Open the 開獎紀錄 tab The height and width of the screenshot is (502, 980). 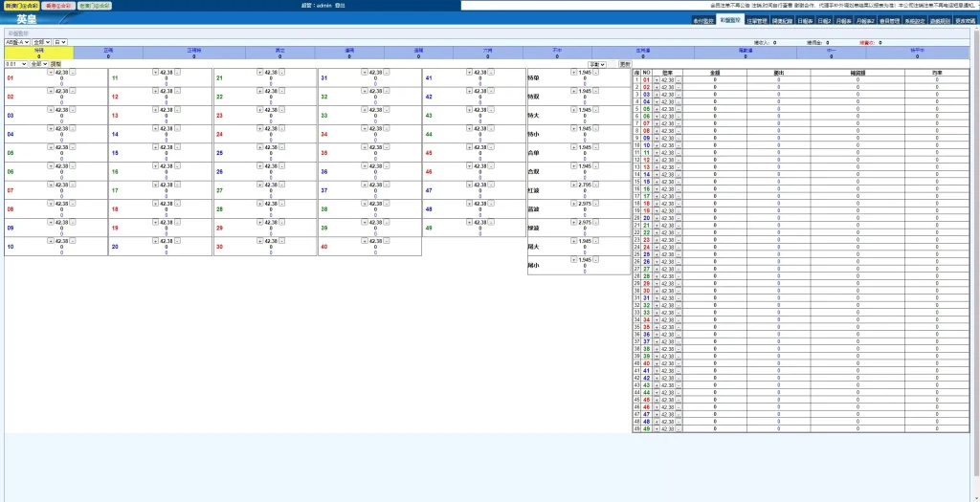(x=782, y=21)
